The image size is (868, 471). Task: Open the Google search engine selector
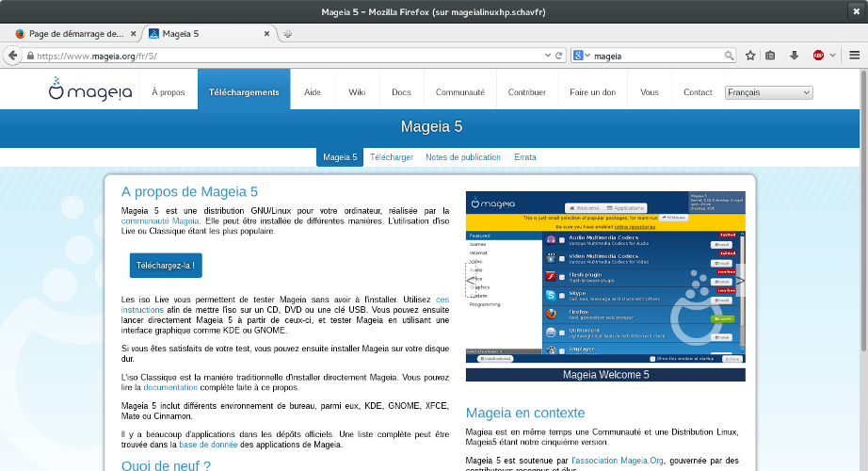[x=581, y=56]
